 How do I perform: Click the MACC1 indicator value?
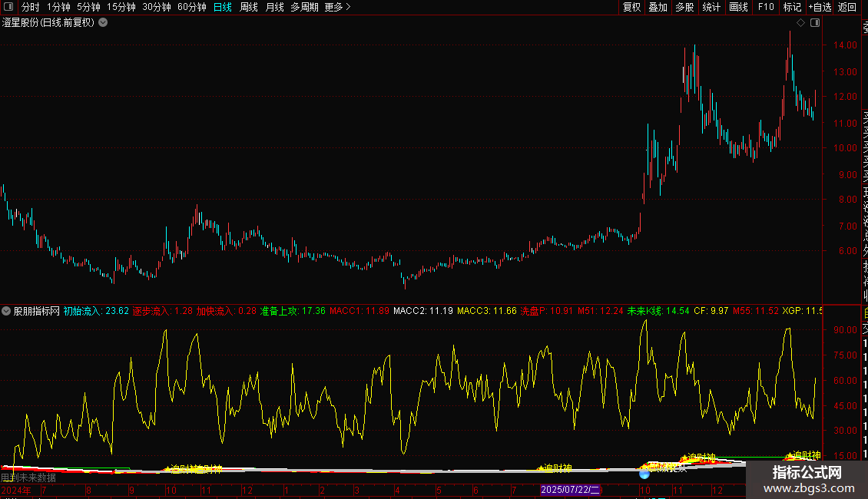(359, 311)
